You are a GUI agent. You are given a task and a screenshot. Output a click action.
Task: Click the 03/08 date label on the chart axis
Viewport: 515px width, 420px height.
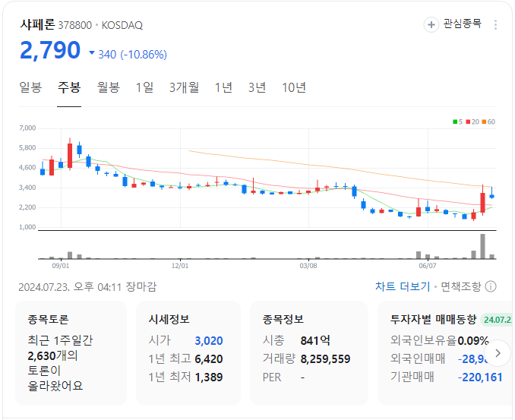point(308,265)
